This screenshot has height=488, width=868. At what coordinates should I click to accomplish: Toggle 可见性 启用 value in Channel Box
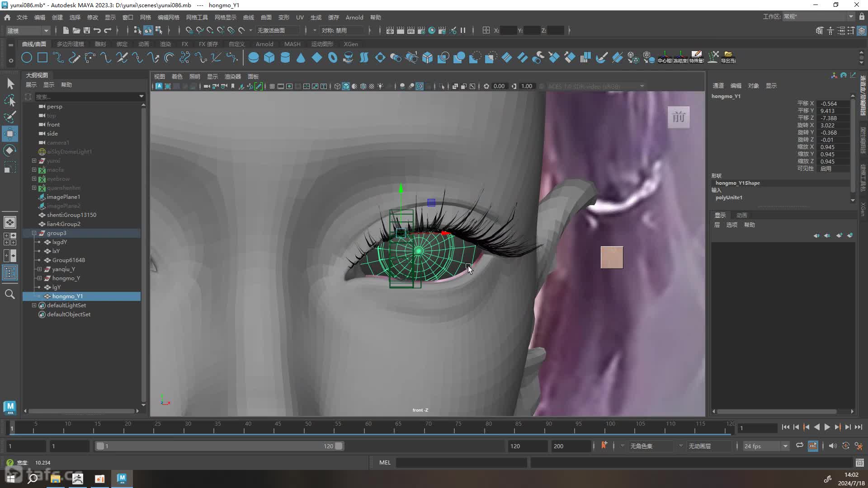click(834, 169)
